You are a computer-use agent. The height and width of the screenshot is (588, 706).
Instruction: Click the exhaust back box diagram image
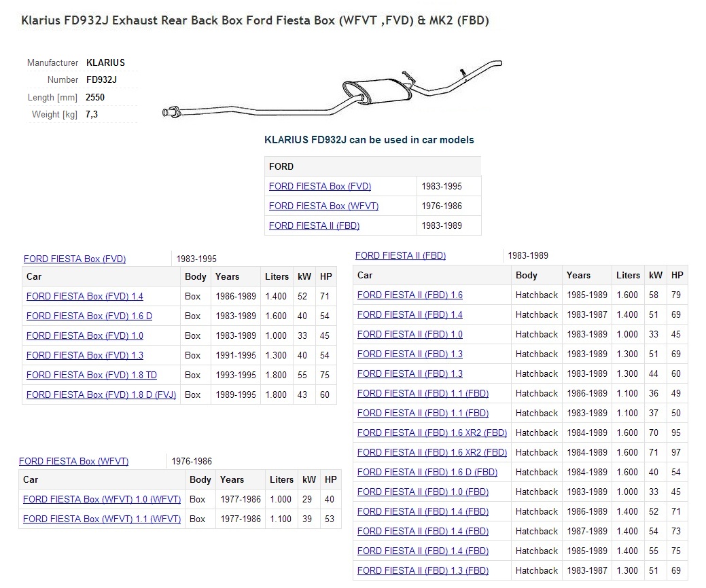332,89
